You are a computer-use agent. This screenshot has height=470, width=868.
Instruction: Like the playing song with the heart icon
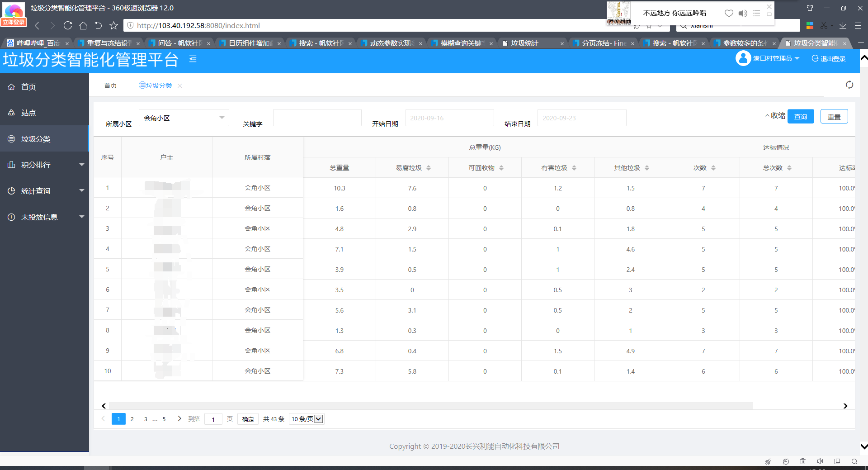pyautogui.click(x=729, y=13)
